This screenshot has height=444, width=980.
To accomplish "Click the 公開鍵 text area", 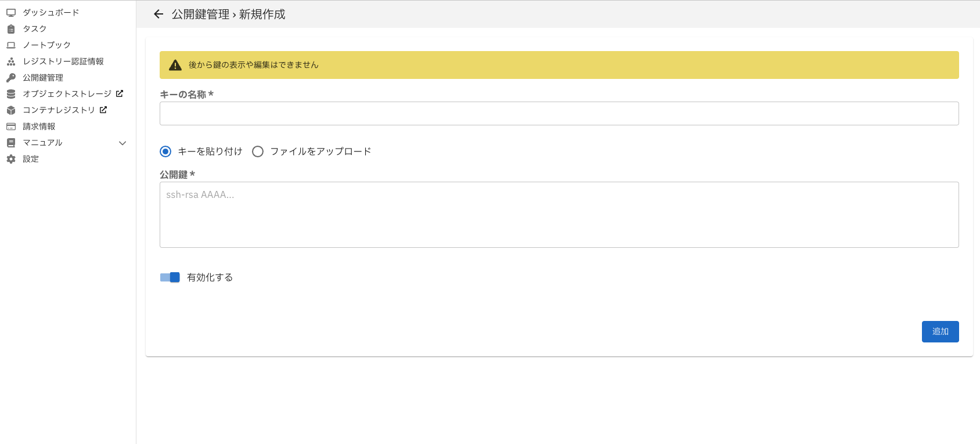I will [x=559, y=215].
